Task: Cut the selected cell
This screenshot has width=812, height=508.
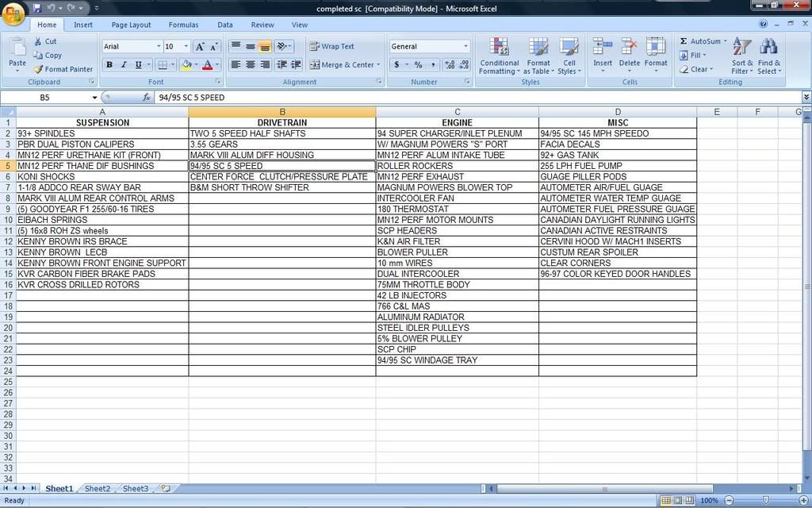Action: pos(45,41)
